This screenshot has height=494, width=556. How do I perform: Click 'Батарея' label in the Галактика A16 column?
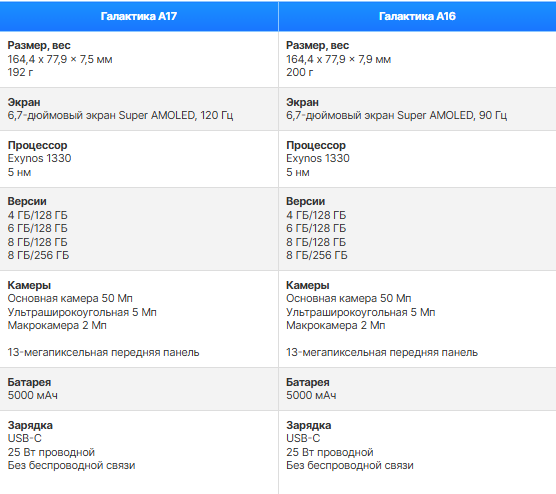pos(308,382)
